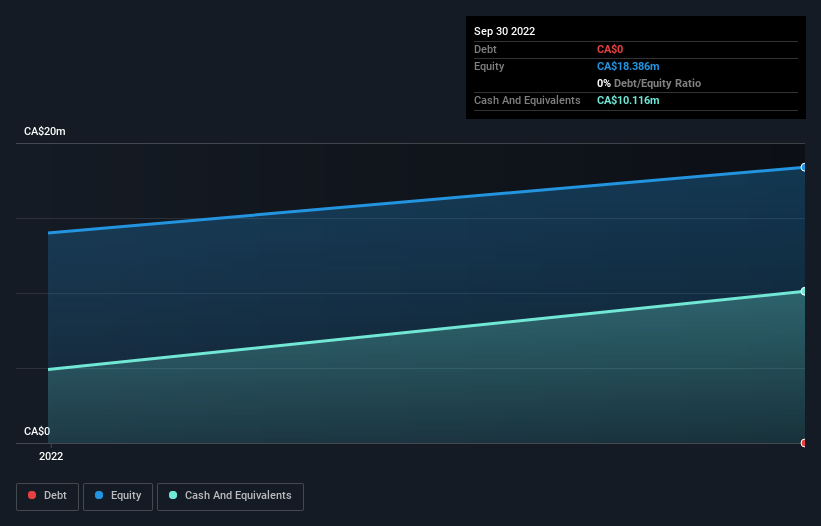Click the CA$0 y-axis label
Viewport: 821px width, 526px height.
pos(37,431)
